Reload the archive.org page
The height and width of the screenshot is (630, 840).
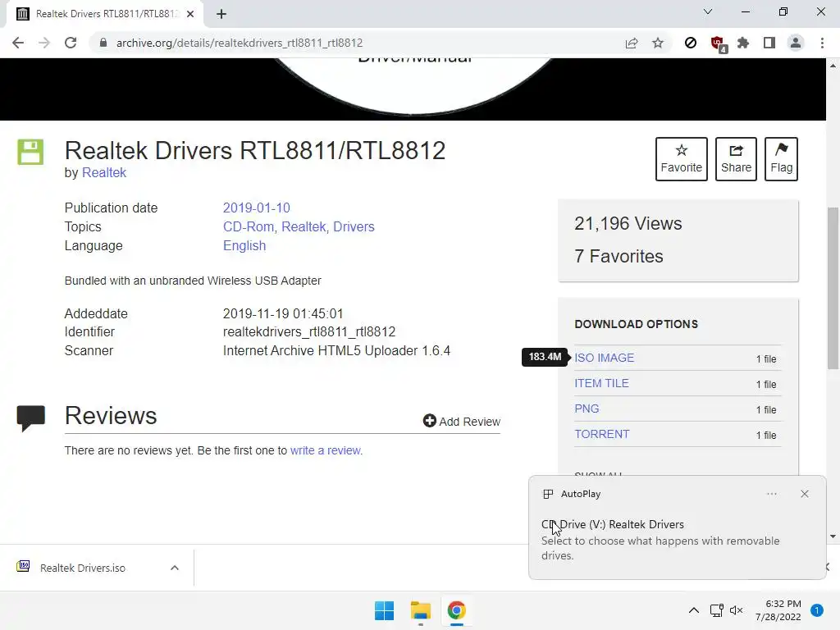click(x=71, y=43)
